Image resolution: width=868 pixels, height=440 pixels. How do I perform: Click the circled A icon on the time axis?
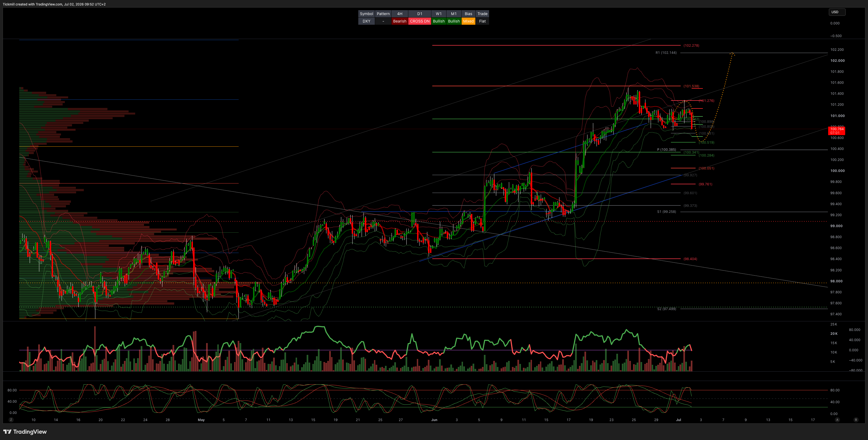click(x=837, y=420)
